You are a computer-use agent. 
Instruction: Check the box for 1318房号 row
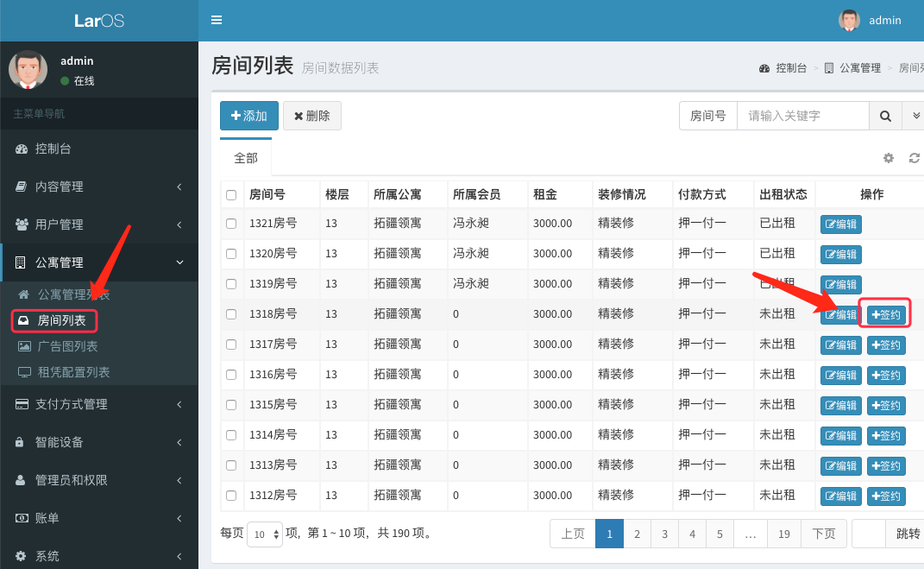(231, 314)
